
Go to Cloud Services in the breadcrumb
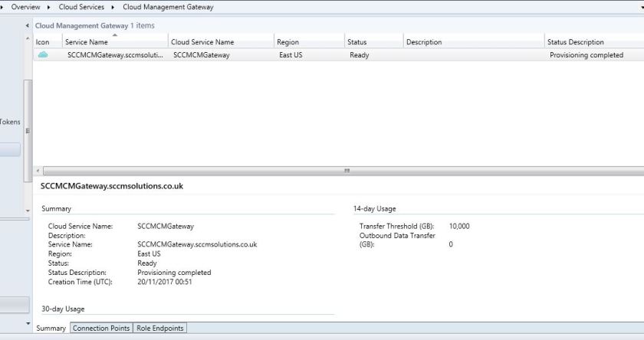pos(81,7)
